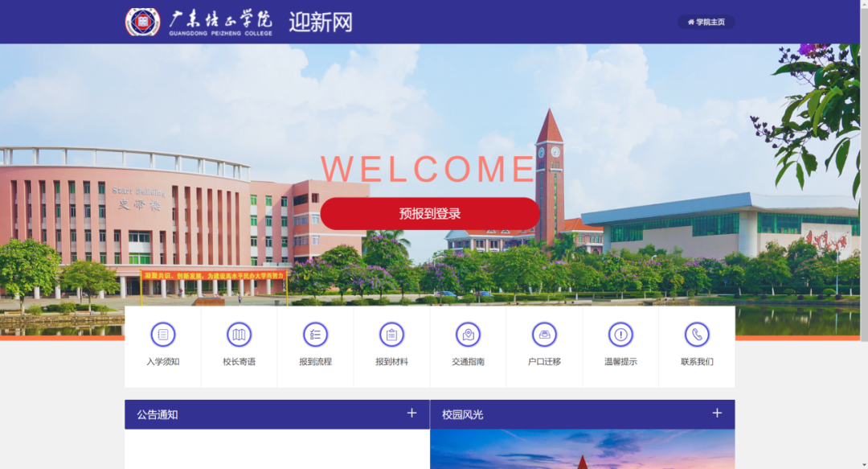Open the 温馨提示 exclamation icon

point(620,335)
